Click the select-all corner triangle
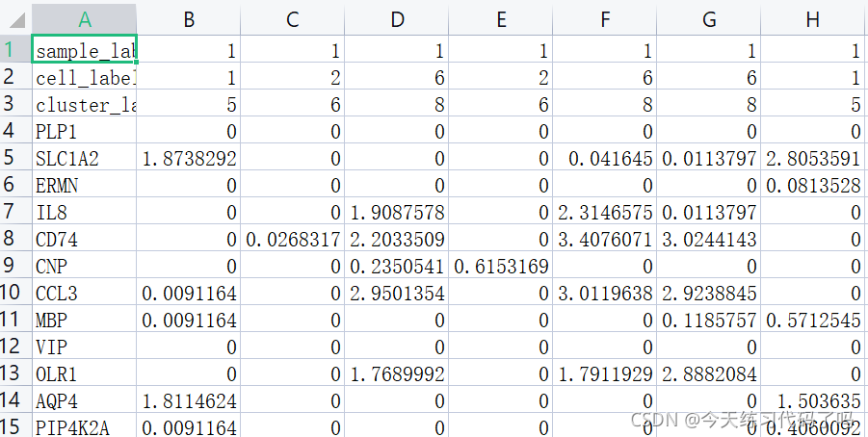 coord(16,20)
